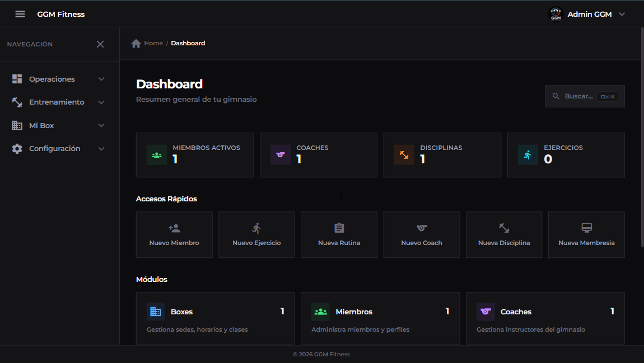
Task: Click the hamburger menu icon
Action: (x=20, y=14)
